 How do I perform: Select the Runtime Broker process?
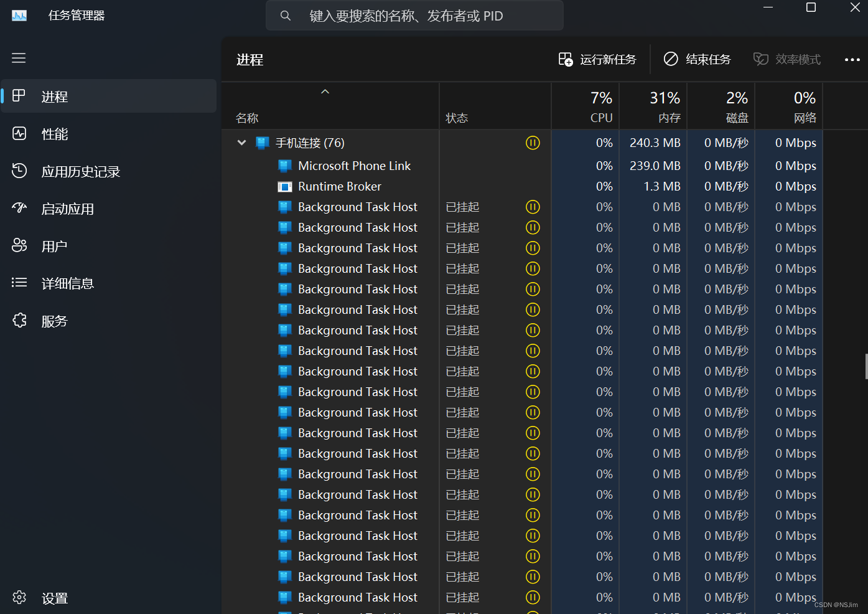point(339,186)
